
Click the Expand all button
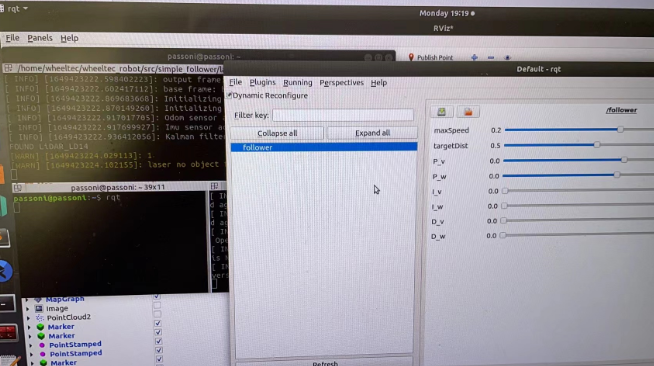point(372,133)
